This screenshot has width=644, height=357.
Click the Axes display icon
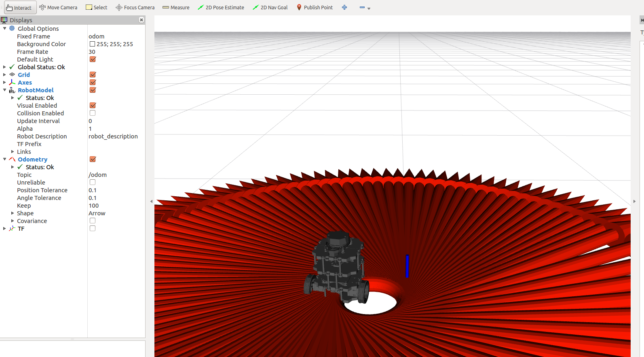(12, 82)
